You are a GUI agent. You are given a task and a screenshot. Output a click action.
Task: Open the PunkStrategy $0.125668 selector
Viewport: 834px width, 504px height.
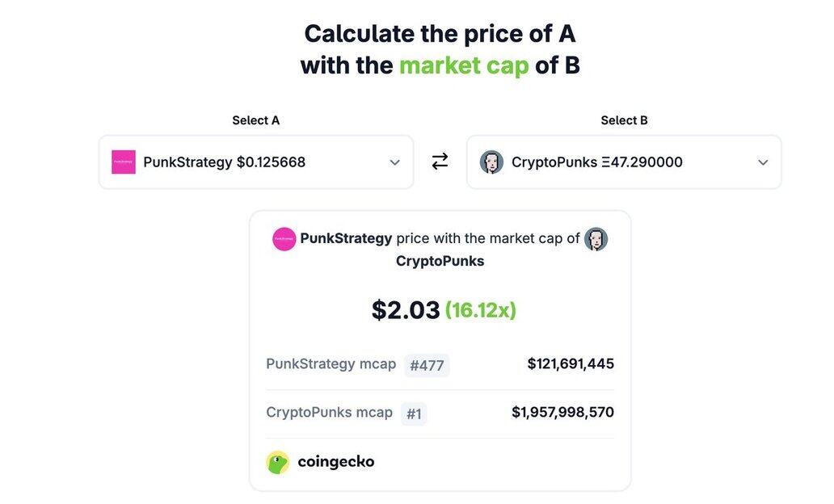[x=225, y=162]
